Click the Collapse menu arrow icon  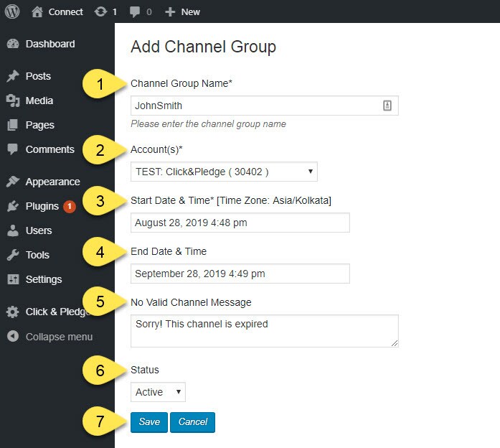[x=13, y=336]
